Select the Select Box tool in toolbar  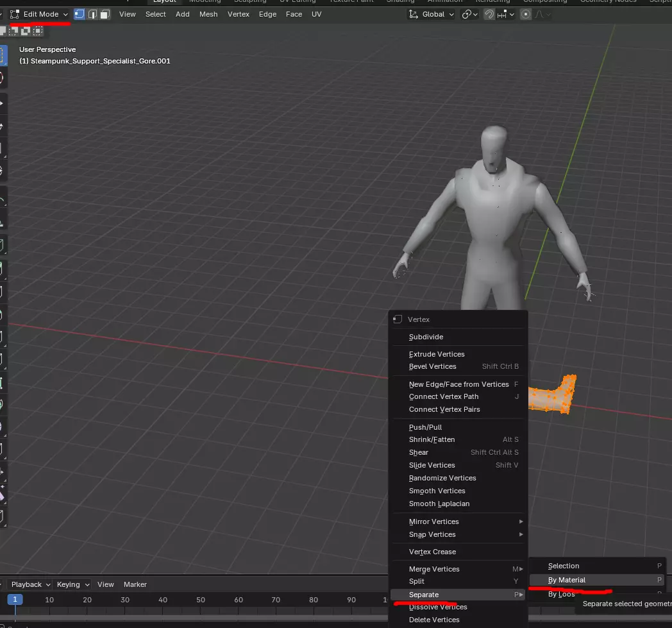2,56
